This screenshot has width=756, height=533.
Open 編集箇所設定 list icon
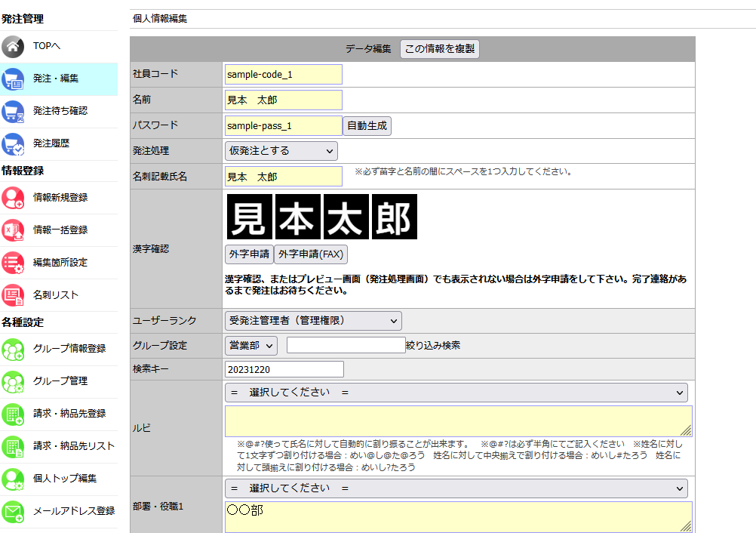(x=13, y=263)
